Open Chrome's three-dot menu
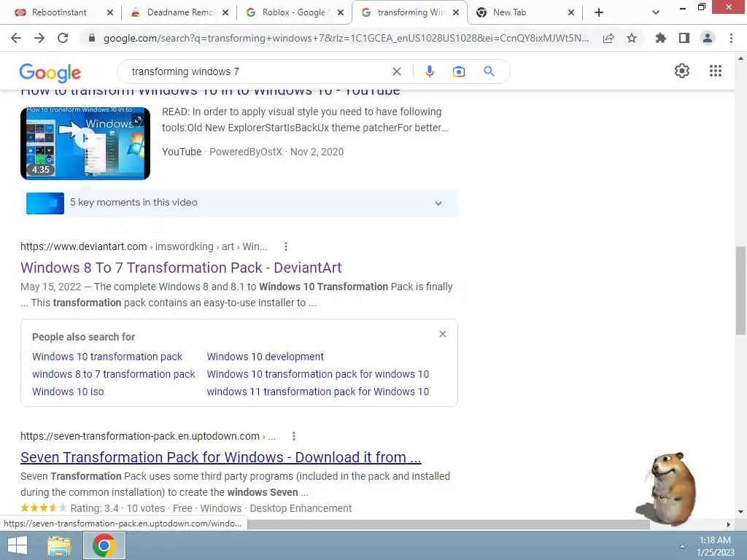The image size is (747, 560). coord(731,38)
